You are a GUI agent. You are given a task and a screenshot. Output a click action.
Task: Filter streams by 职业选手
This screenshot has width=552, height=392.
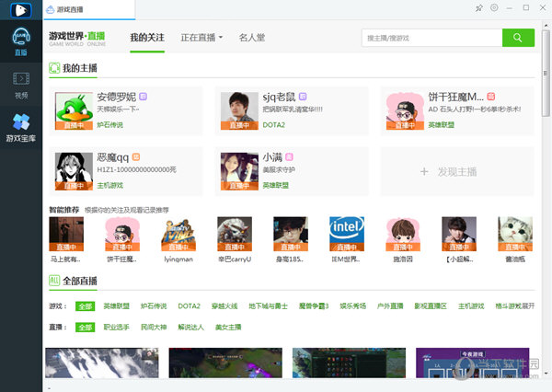point(117,328)
